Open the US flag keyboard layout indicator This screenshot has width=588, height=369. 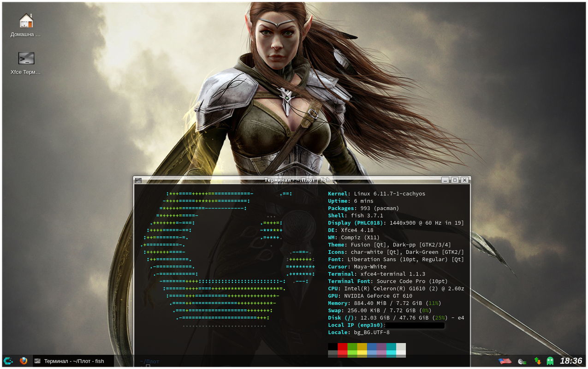point(505,361)
